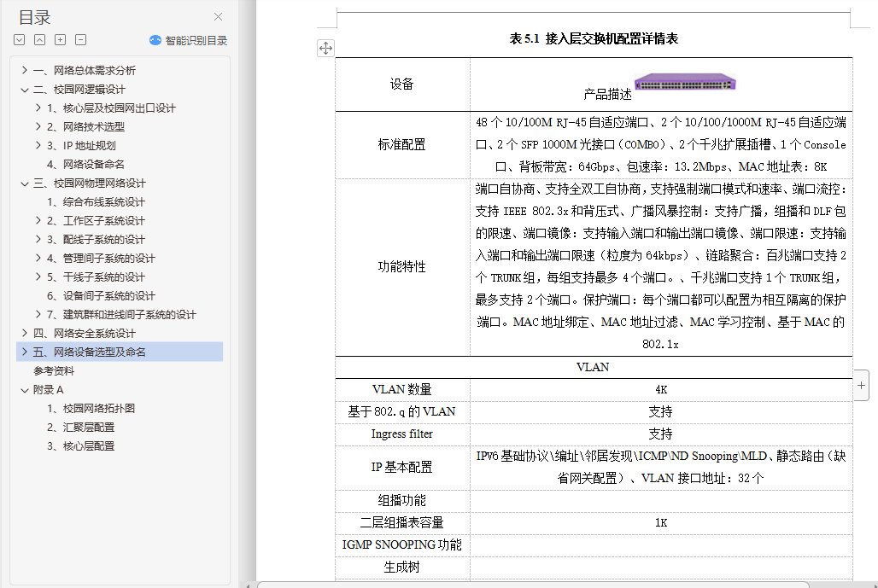The height and width of the screenshot is (588, 878).
Task: Expand 5、干线子系统的设计 chevron
Action: (x=38, y=277)
